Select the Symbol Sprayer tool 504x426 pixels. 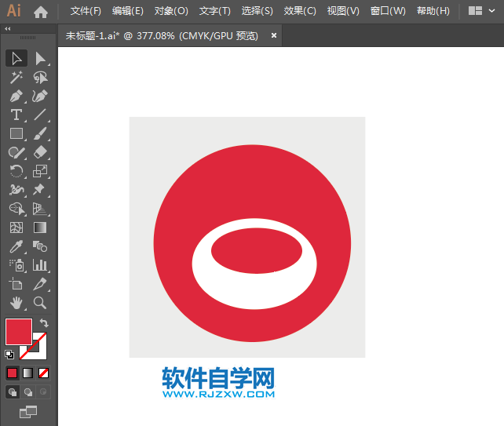tap(16, 265)
